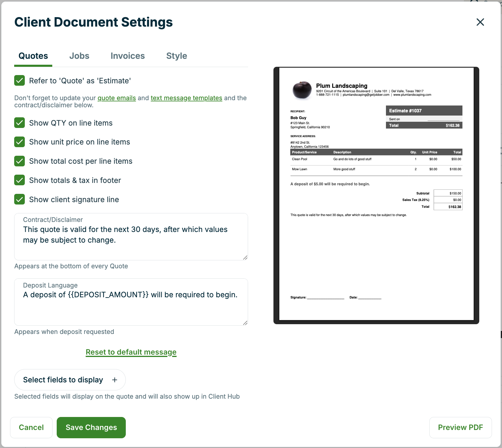This screenshot has width=502, height=448.
Task: Switch to the Jobs tab
Action: point(79,56)
